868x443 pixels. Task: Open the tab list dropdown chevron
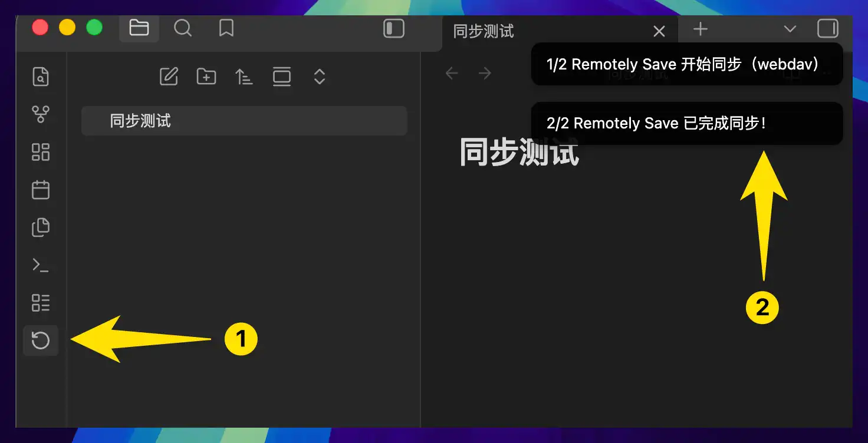790,29
